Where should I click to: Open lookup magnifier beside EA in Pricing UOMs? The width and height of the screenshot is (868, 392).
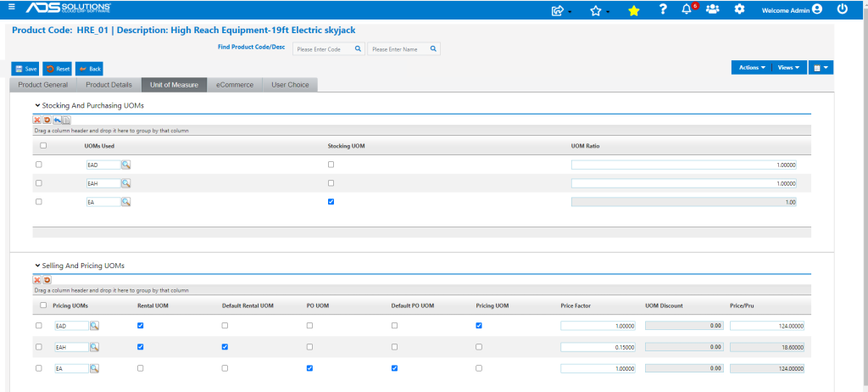95,368
